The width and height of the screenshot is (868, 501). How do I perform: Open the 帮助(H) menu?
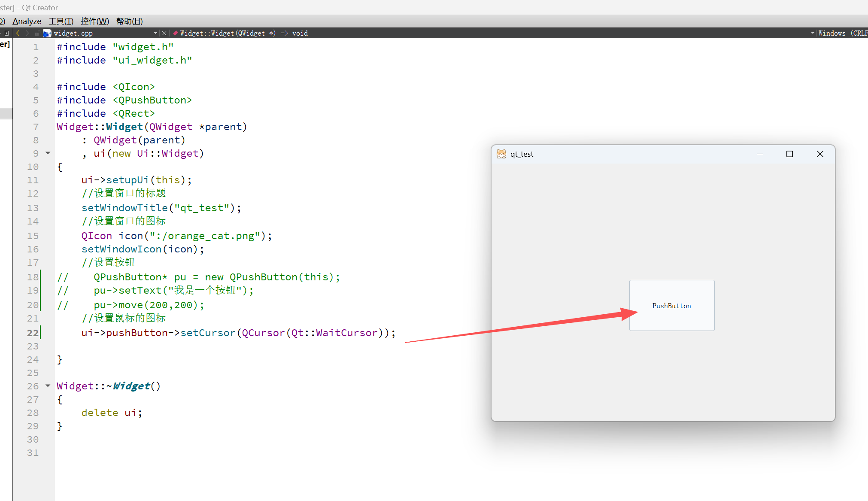pyautogui.click(x=130, y=21)
